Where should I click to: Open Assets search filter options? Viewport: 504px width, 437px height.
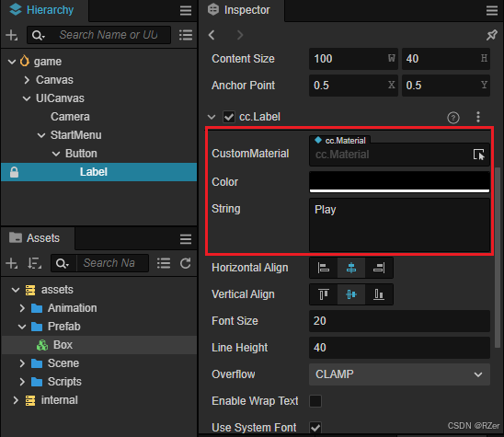pyautogui.click(x=63, y=264)
